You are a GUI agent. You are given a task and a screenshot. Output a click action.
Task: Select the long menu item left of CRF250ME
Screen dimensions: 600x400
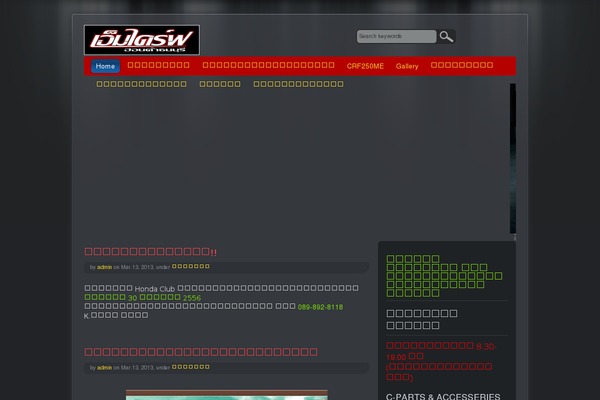click(268, 66)
